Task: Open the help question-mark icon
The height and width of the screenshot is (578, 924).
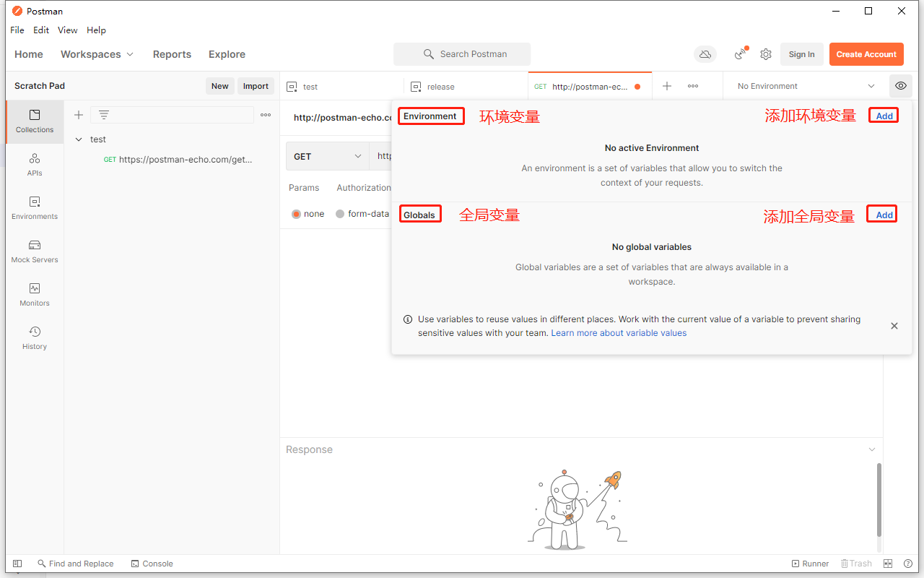Action: (908, 564)
